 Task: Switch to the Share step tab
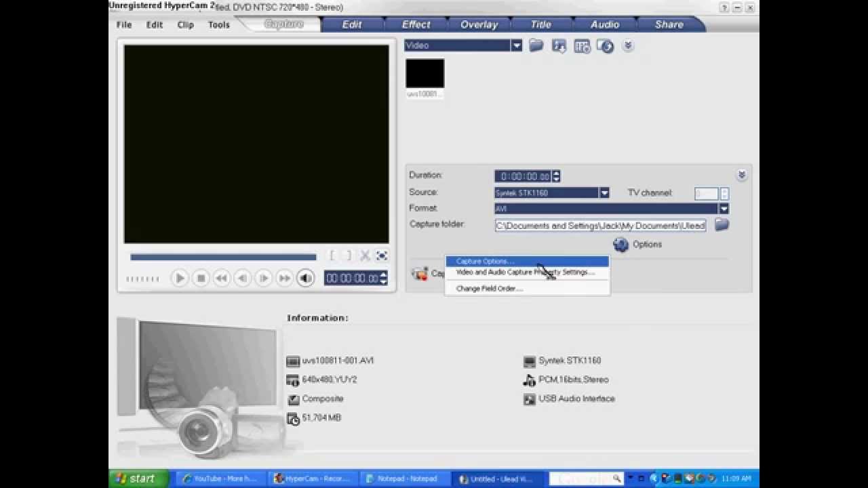pyautogui.click(x=669, y=24)
